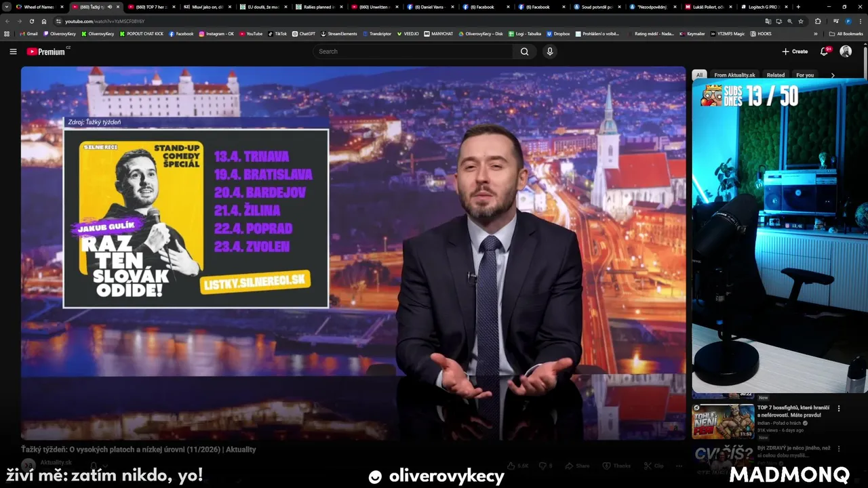Close the Ťažký týždeň YouTube tab
Viewport: 868px width, 488px height.
point(118,7)
